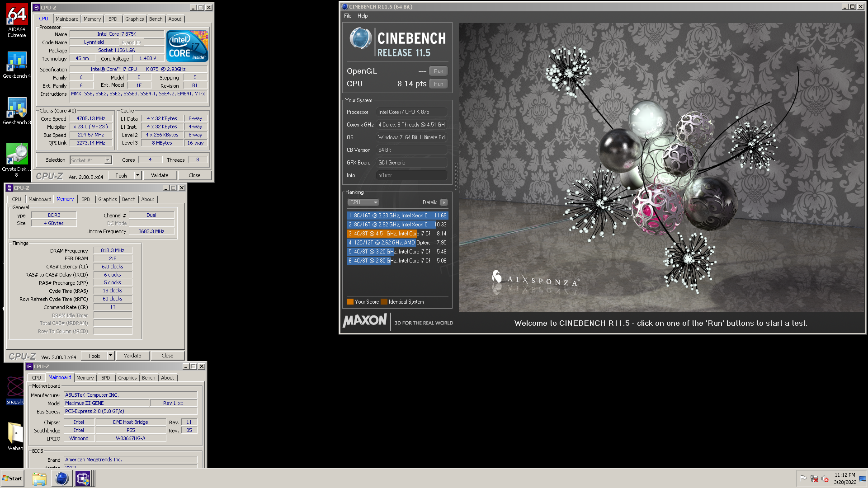The image size is (868, 488).
Task: Click the CPU-Z title bar icon in CPU window
Action: pyautogui.click(x=37, y=8)
